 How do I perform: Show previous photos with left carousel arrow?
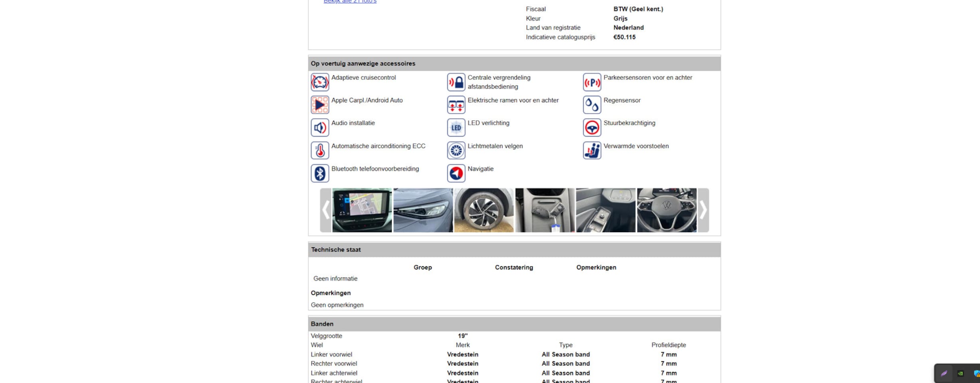point(326,210)
